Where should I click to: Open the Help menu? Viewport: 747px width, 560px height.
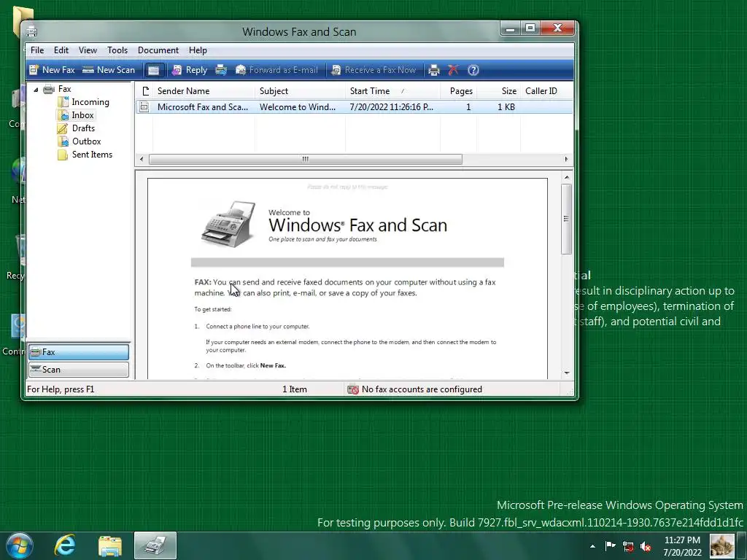198,50
